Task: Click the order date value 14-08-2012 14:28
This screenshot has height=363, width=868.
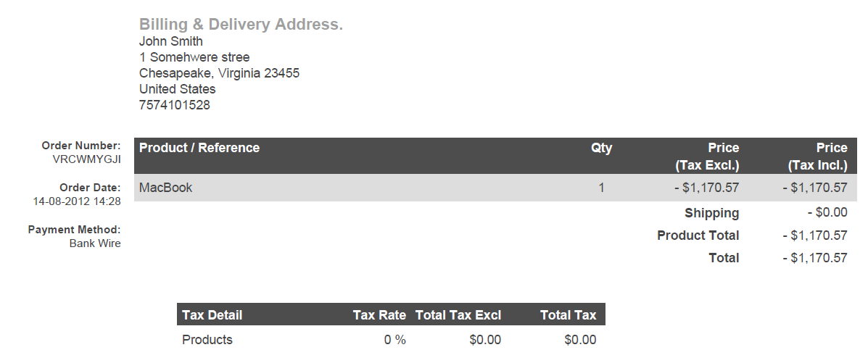Action: tap(77, 201)
